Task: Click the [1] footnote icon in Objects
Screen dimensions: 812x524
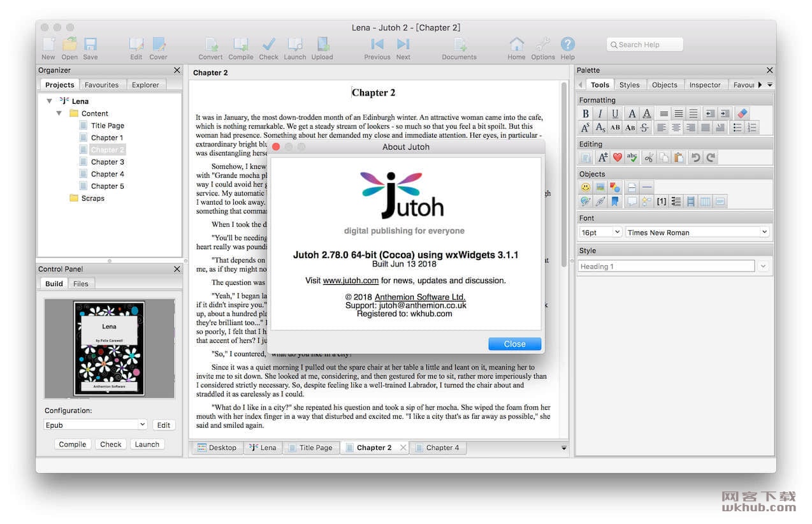Action: point(662,201)
